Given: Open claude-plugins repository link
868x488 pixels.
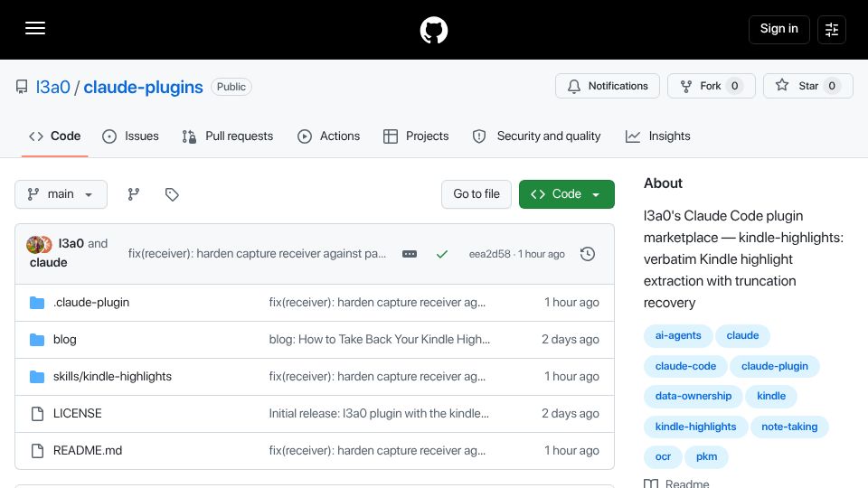Looking at the screenshot, I should (x=144, y=87).
